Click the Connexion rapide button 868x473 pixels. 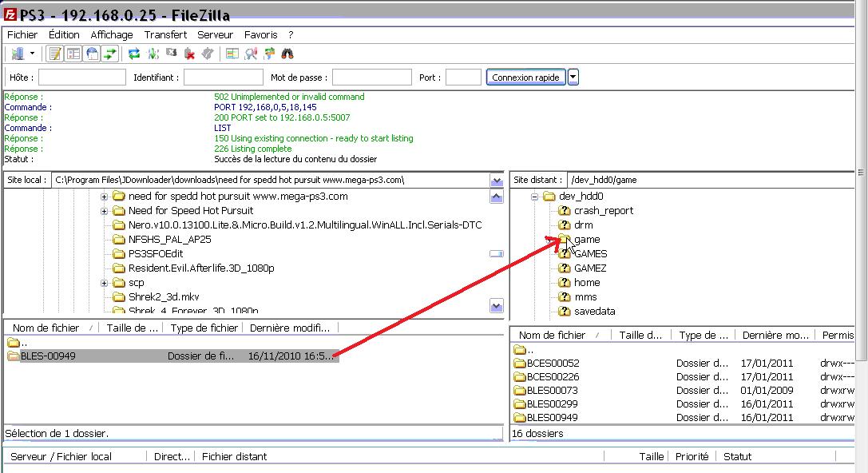[525, 77]
